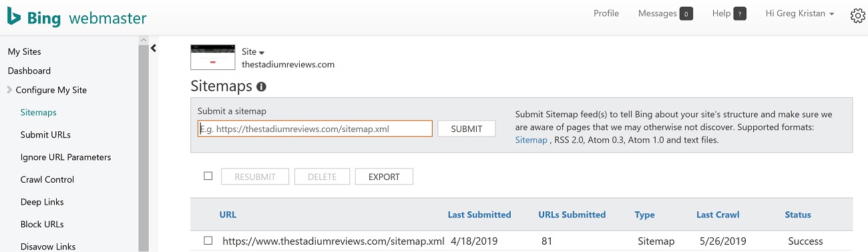
Task: Click the Bing webmaster logo
Action: point(77,18)
